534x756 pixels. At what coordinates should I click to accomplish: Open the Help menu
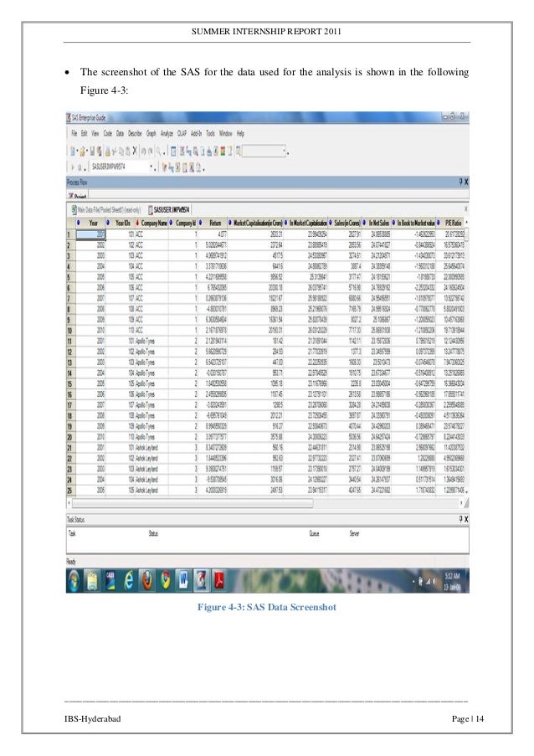pyautogui.click(x=240, y=134)
